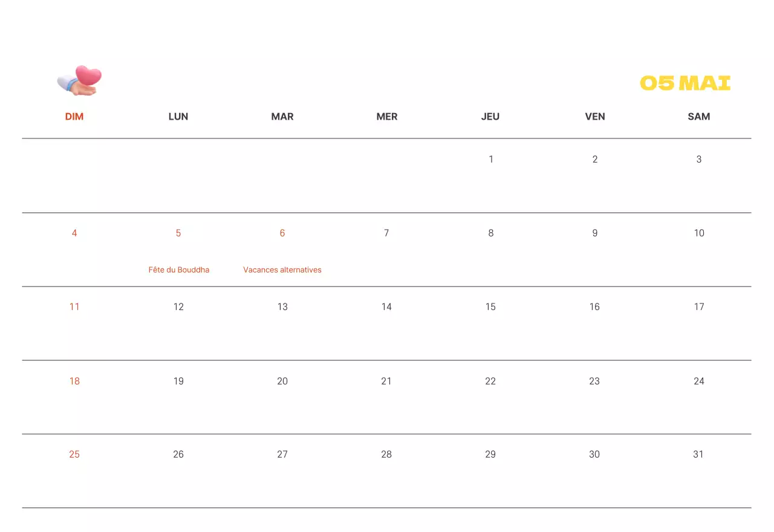Select date 3 on Saturday
The image size is (774, 532).
[x=699, y=160]
